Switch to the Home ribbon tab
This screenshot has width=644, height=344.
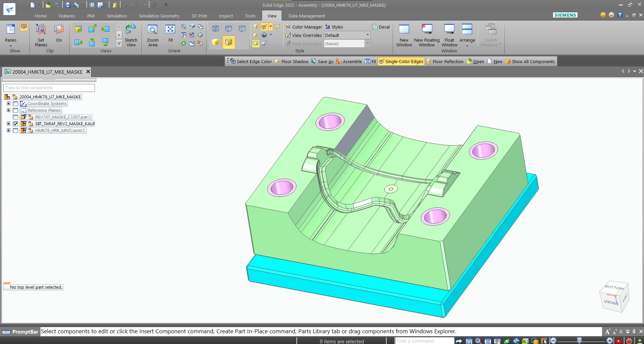click(x=41, y=16)
